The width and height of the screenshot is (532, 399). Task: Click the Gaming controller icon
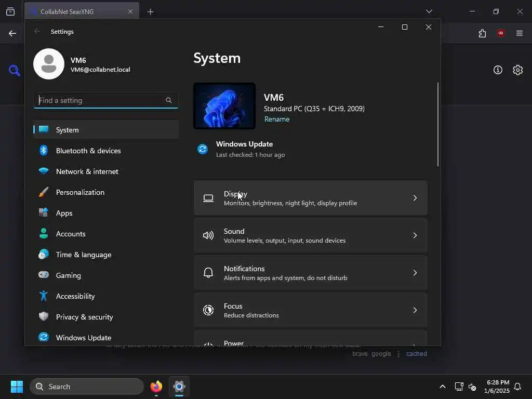44,274
